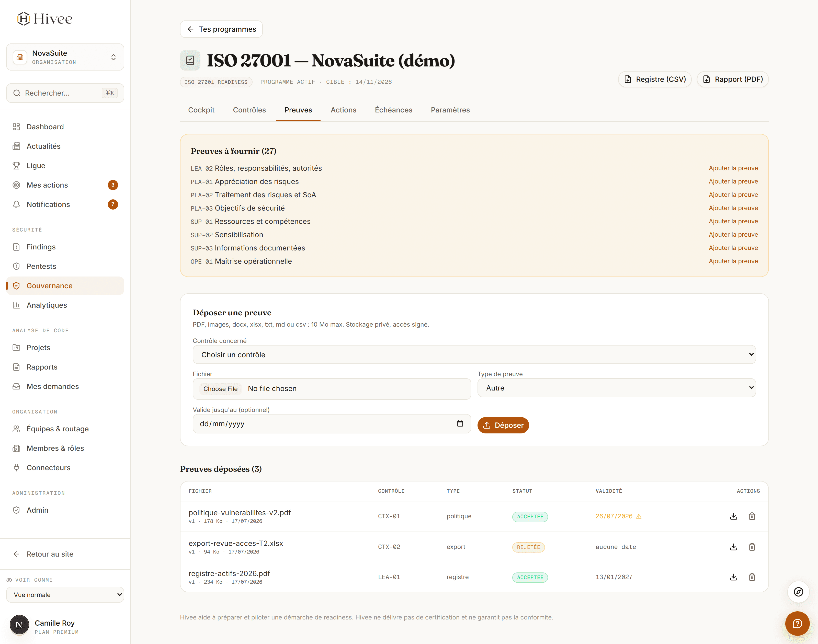Add evidence for PLA-02 Traitement des risques

pyautogui.click(x=733, y=194)
